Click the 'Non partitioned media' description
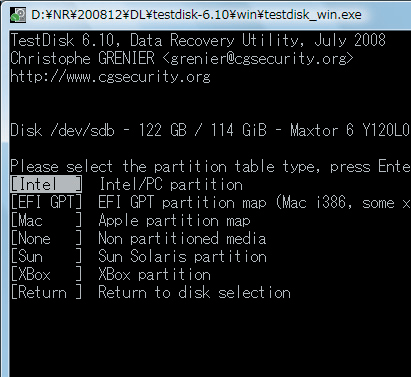This screenshot has width=411, height=377. pyautogui.click(x=182, y=238)
